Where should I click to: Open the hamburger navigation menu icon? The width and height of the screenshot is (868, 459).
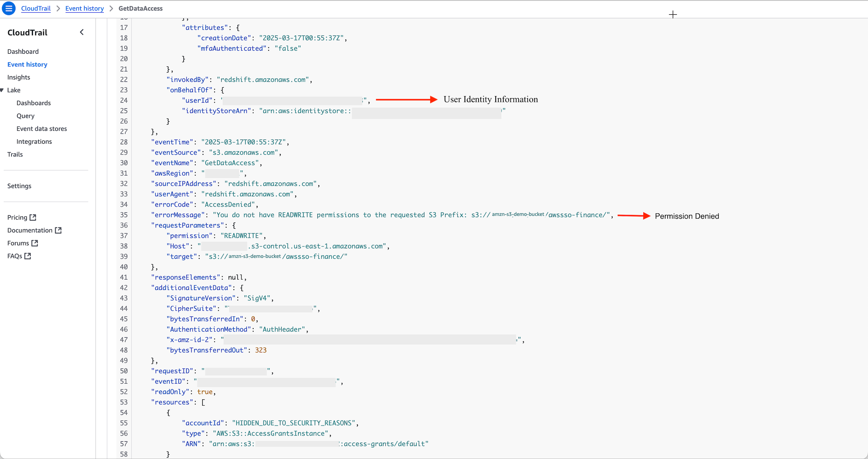click(9, 8)
